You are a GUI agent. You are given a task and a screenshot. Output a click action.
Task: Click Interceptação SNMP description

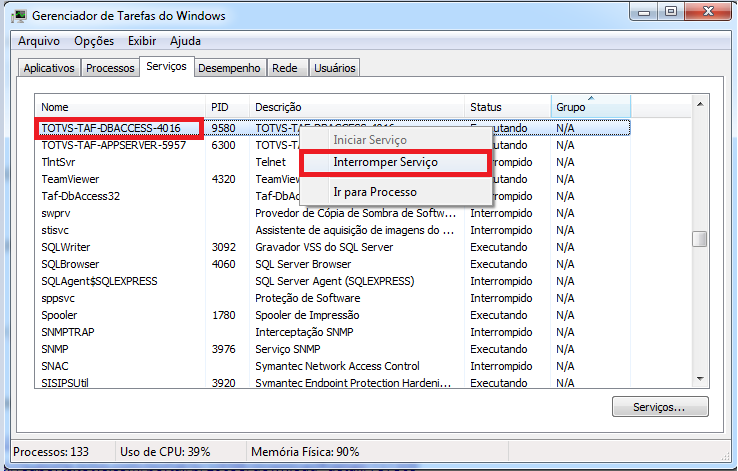coord(304,332)
